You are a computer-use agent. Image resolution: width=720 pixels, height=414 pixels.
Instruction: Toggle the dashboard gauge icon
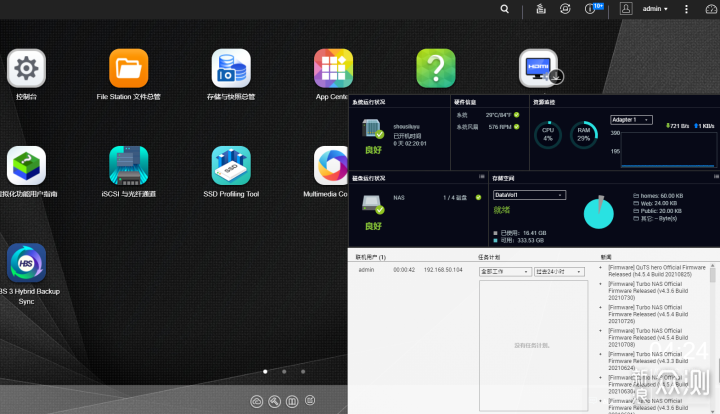pyautogui.click(x=711, y=9)
